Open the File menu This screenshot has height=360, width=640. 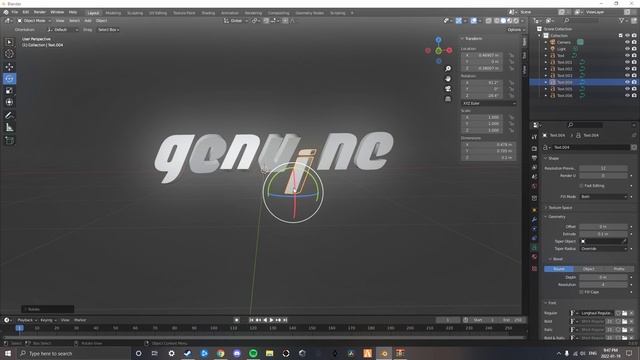pyautogui.click(x=15, y=13)
